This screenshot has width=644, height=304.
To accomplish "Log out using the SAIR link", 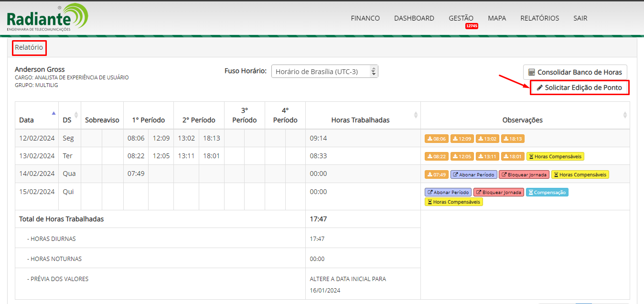I will click(x=580, y=18).
